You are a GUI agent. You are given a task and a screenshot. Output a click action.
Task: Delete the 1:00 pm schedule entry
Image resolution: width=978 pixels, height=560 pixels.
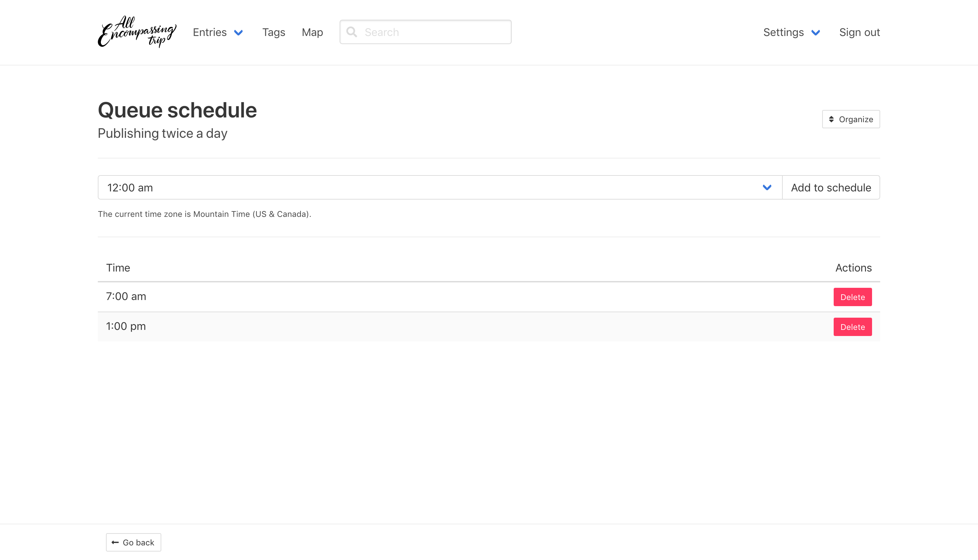pos(852,327)
